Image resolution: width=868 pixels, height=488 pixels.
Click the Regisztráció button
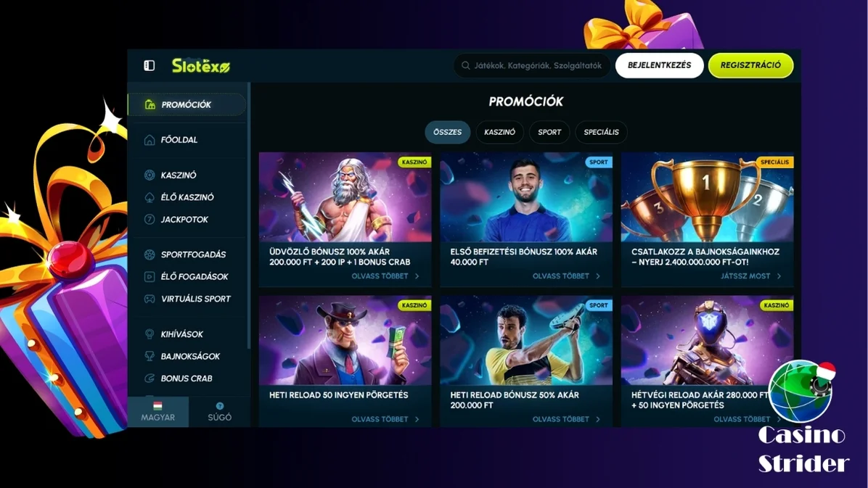750,65
